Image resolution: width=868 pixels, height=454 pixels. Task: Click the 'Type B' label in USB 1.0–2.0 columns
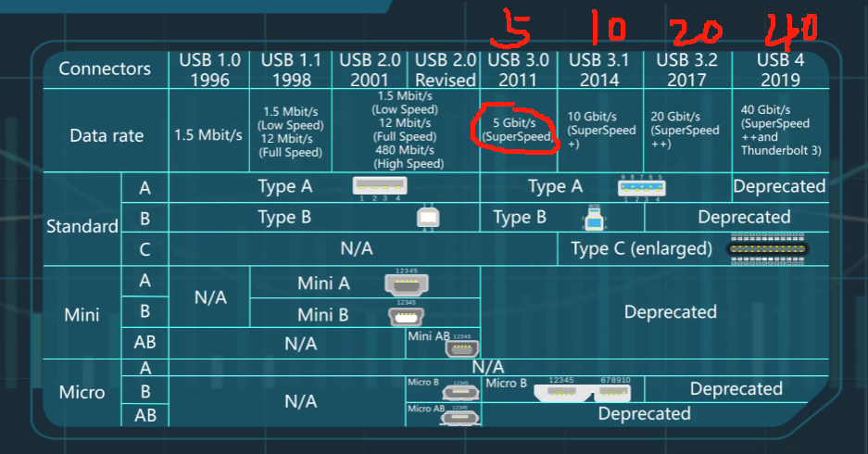284,218
